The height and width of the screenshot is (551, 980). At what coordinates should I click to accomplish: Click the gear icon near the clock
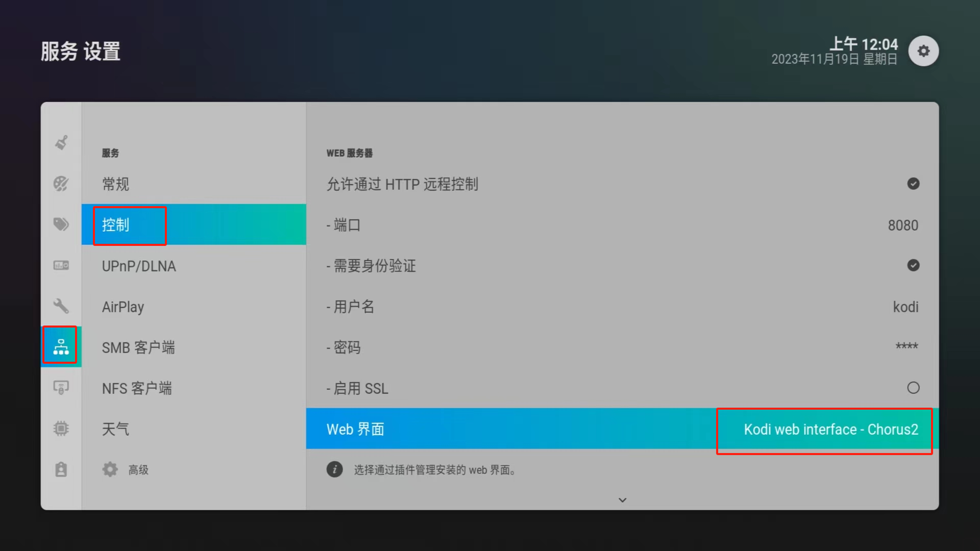923,51
